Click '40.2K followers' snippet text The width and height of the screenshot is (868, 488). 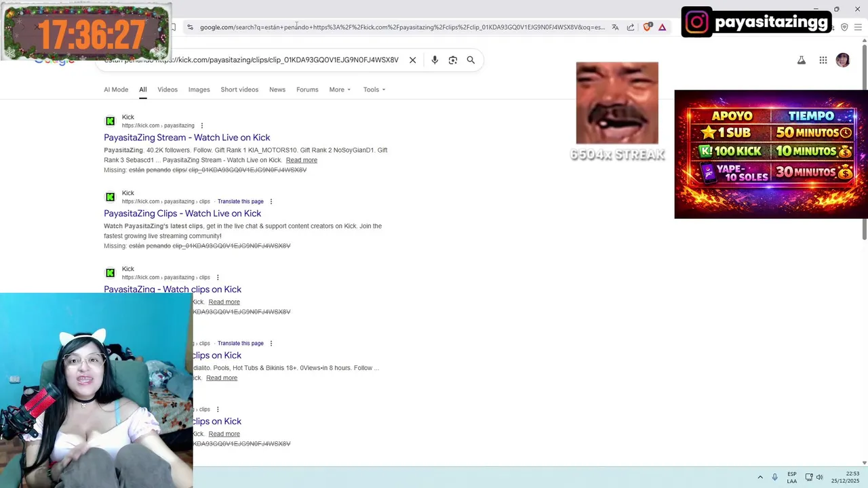tap(168, 150)
